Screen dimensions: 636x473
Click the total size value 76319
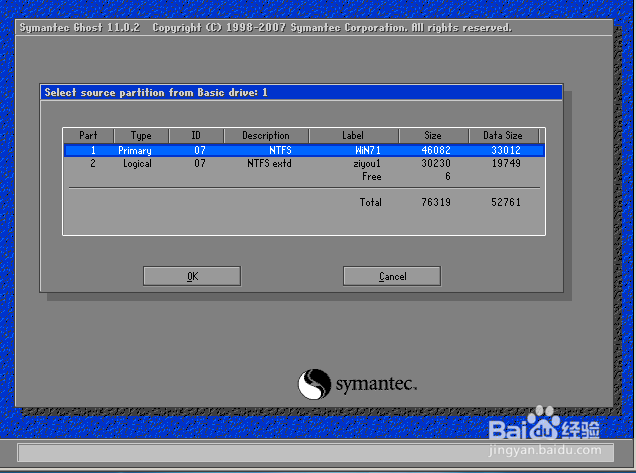pyautogui.click(x=436, y=202)
